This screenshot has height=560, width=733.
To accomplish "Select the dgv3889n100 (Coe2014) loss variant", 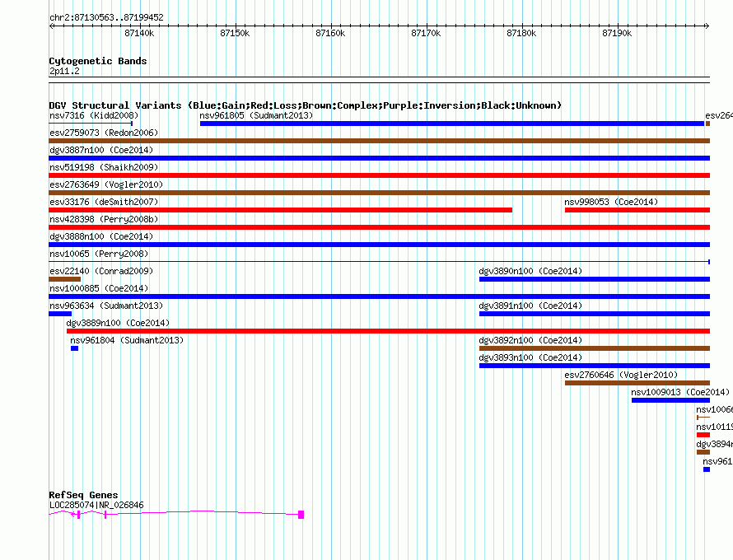I will click(x=388, y=331).
